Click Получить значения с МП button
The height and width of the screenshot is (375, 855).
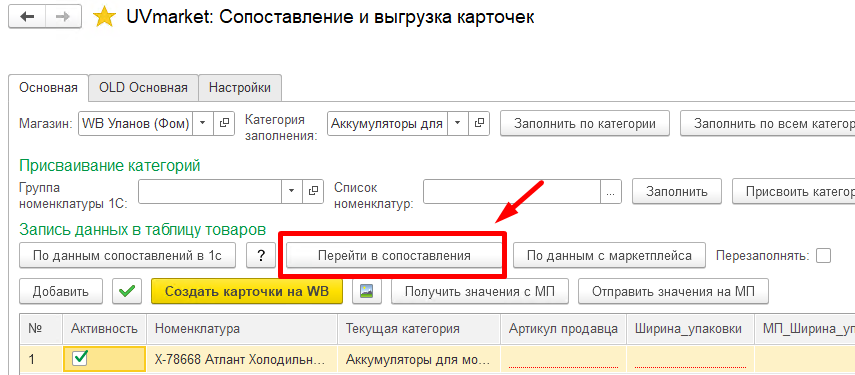pyautogui.click(x=480, y=291)
